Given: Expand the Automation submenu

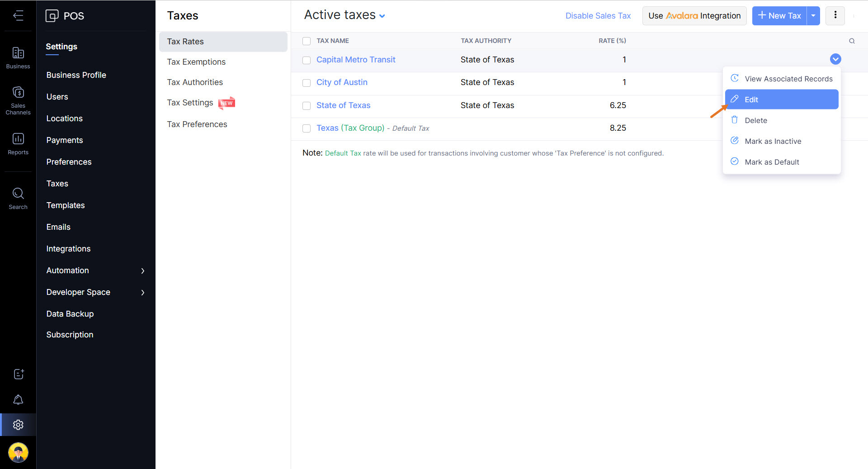Looking at the screenshot, I should [x=143, y=270].
